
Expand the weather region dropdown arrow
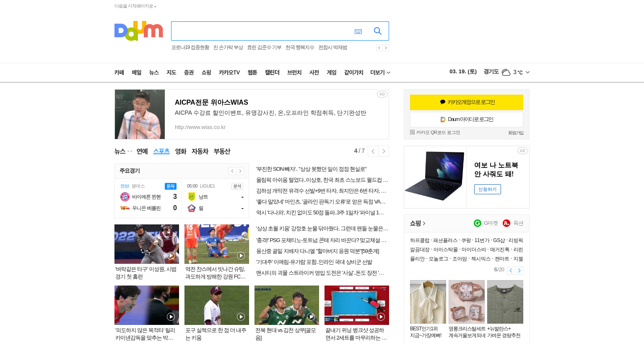527,72
